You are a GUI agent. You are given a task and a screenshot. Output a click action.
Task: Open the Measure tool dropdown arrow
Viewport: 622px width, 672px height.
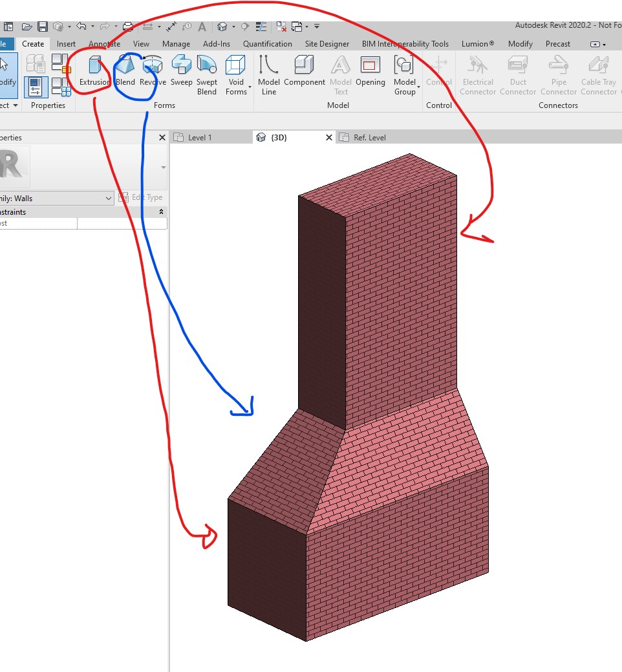159,27
